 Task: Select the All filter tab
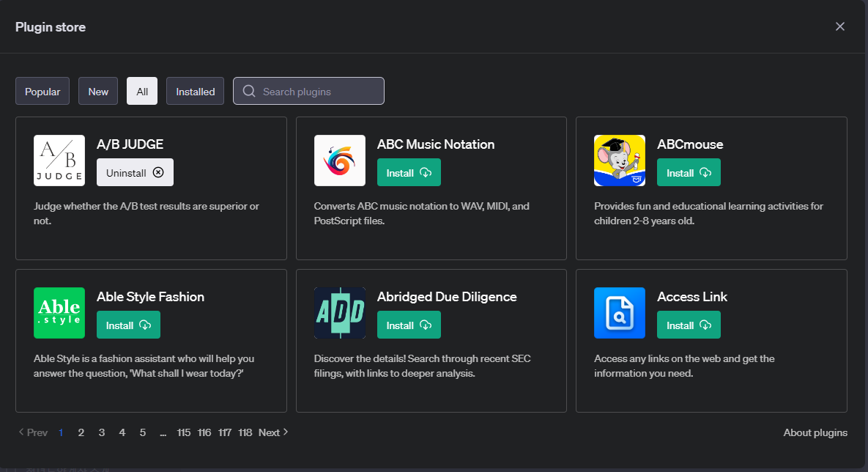[142, 92]
